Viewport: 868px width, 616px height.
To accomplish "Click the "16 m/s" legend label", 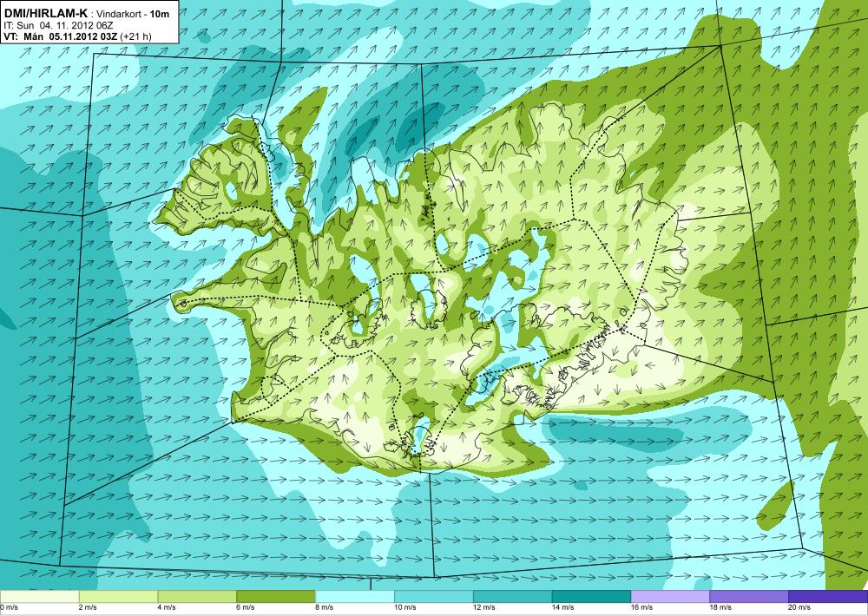I will click(642, 607).
